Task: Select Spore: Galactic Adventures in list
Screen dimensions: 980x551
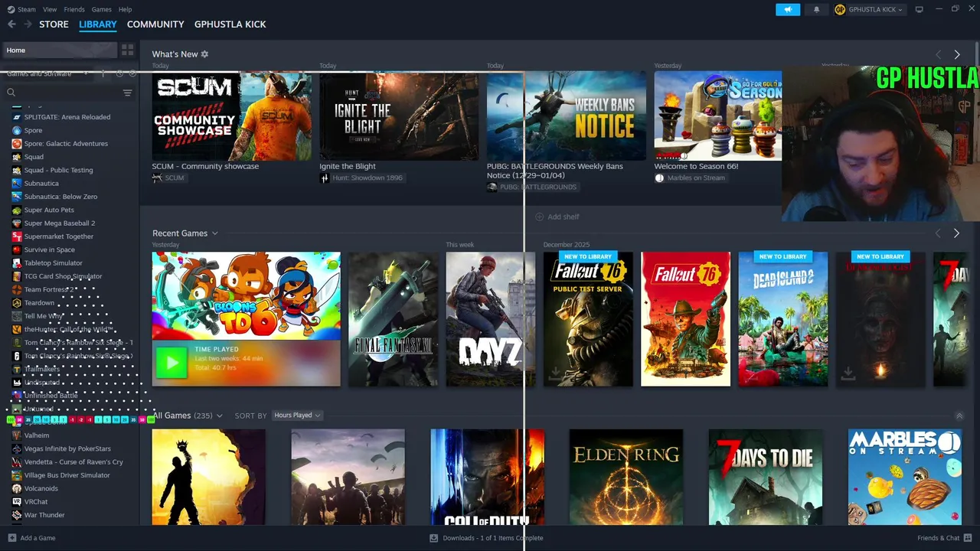Action: (66, 144)
